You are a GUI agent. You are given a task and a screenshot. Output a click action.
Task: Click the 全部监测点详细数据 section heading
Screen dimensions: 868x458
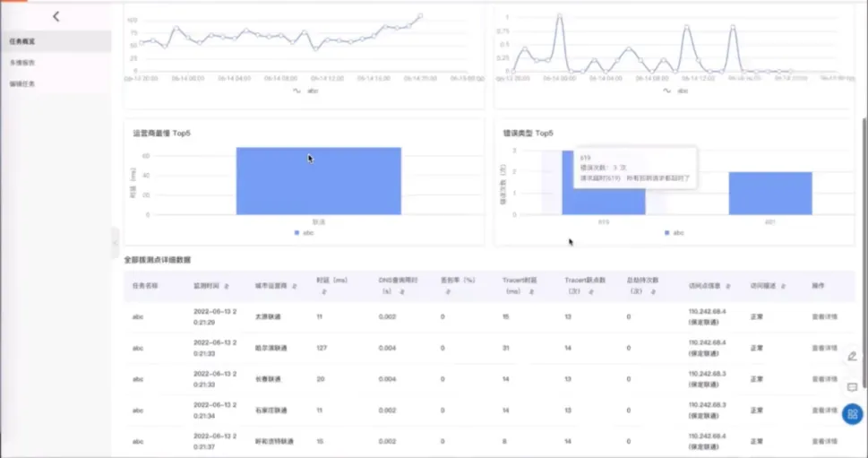pos(158,260)
